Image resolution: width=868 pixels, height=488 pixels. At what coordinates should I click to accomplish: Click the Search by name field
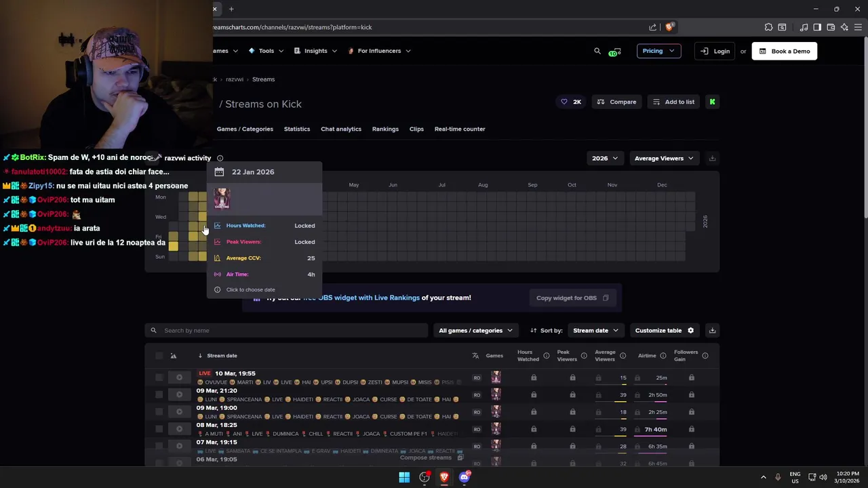click(x=286, y=330)
